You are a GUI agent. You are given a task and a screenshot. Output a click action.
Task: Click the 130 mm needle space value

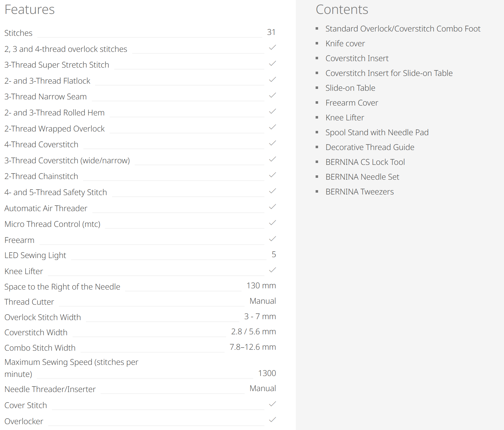click(x=261, y=286)
